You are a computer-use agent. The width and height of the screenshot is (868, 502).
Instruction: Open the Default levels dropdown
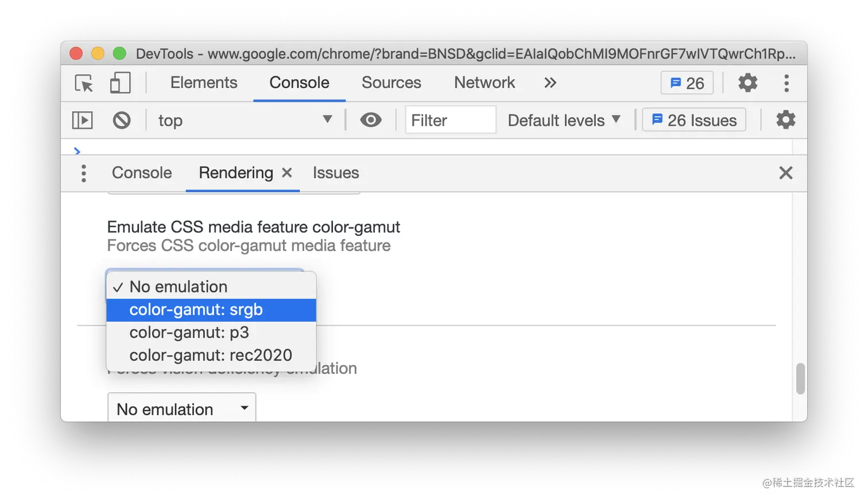[564, 120]
